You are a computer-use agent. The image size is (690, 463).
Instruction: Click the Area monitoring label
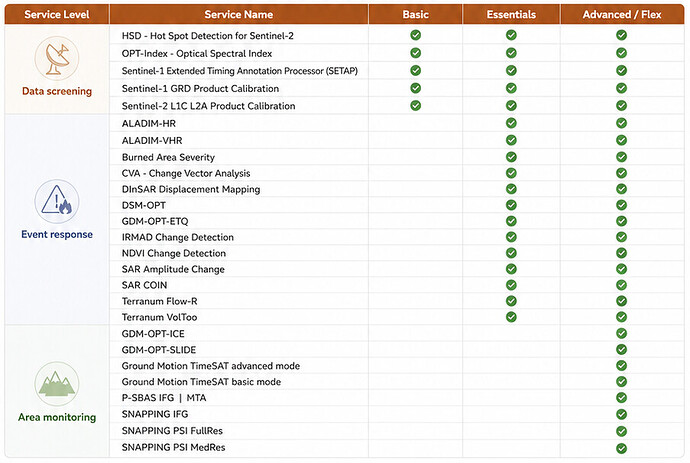click(57, 417)
